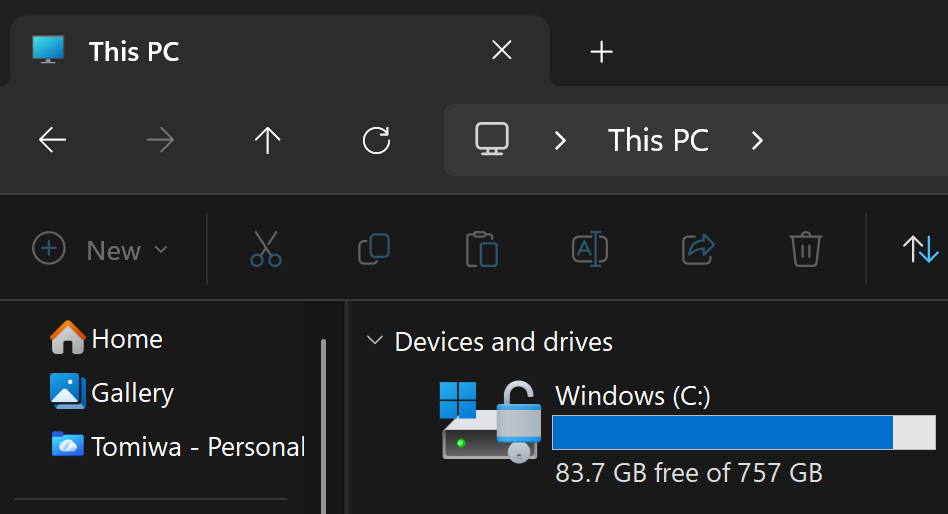948x514 pixels.
Task: Go forward with the right arrow button
Action: pyautogui.click(x=160, y=140)
